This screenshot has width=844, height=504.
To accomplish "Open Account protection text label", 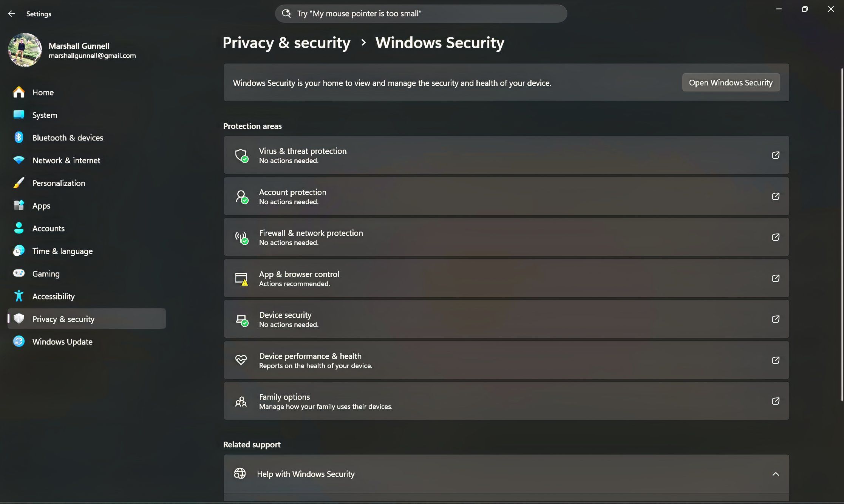I will pos(292,192).
